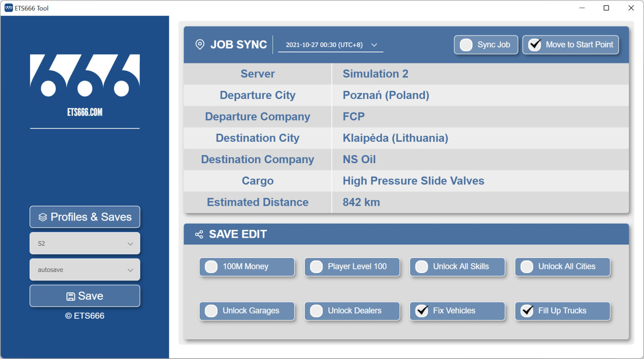
Task: Open the Profiles & Saves panel
Action: click(85, 217)
